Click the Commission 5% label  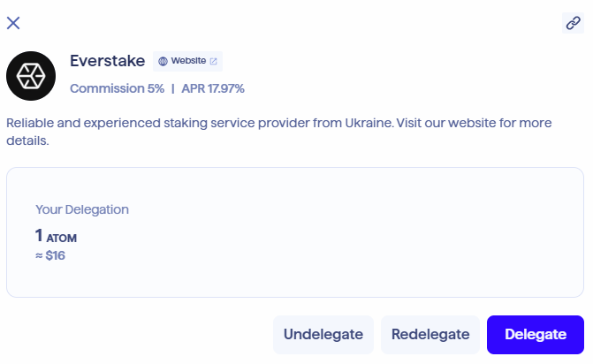pyautogui.click(x=117, y=88)
